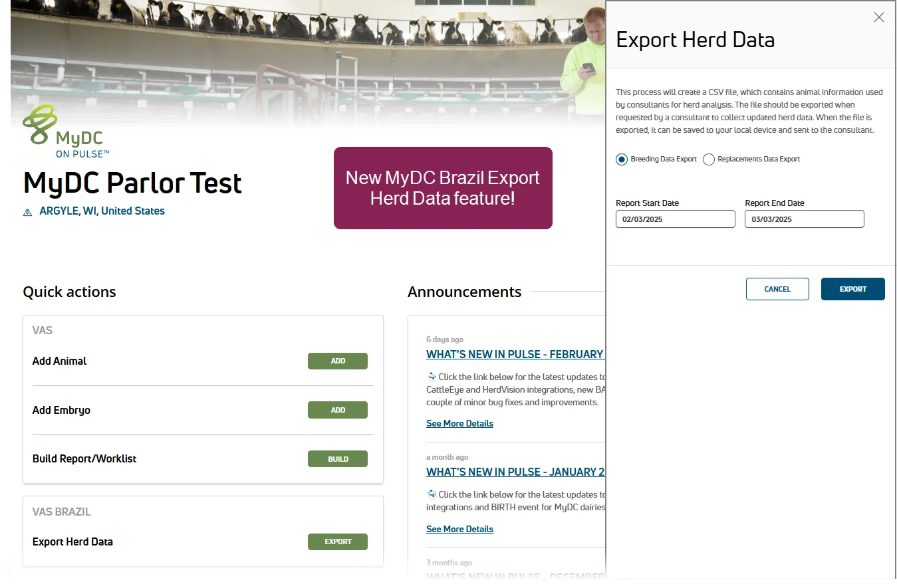
Task: Click the Add Embryo row label
Action: (61, 410)
